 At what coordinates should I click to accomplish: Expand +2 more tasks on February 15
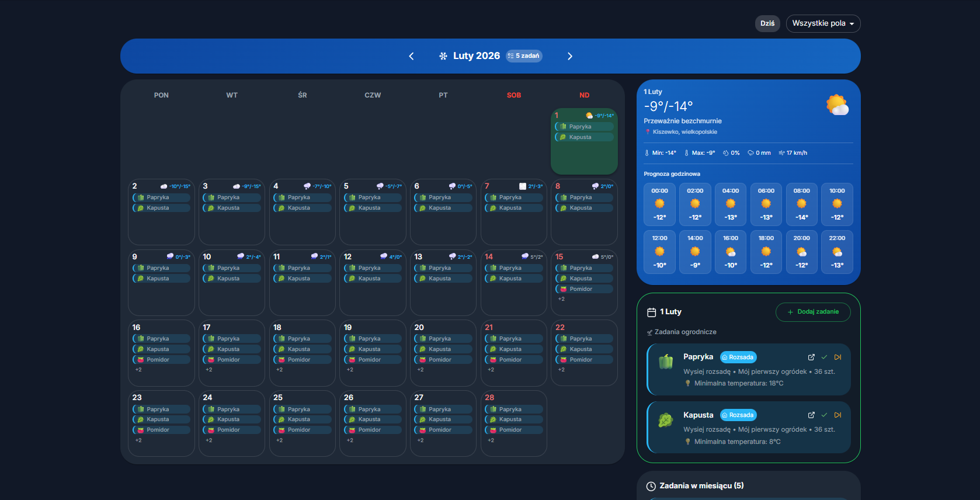click(561, 299)
